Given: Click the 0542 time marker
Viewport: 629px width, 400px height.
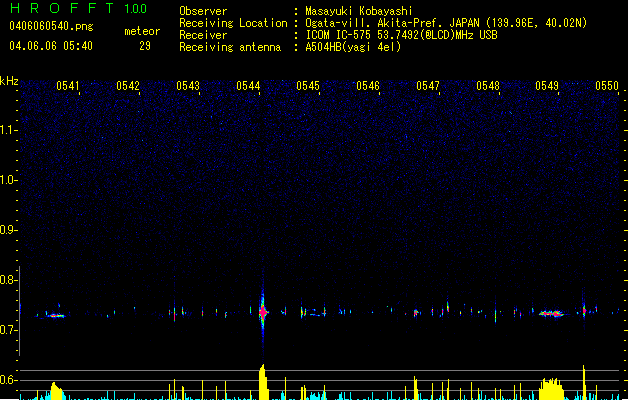Looking at the screenshot, I should (128, 86).
